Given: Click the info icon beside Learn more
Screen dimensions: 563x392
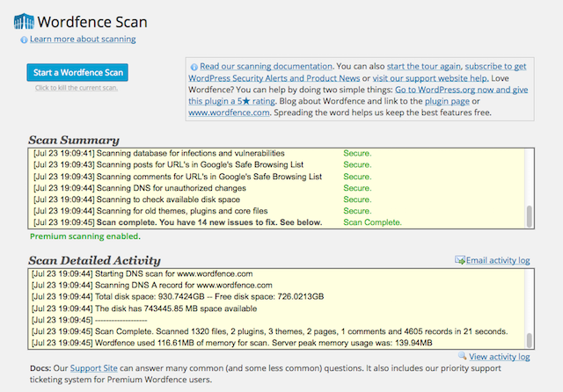Looking at the screenshot, I should [24, 40].
